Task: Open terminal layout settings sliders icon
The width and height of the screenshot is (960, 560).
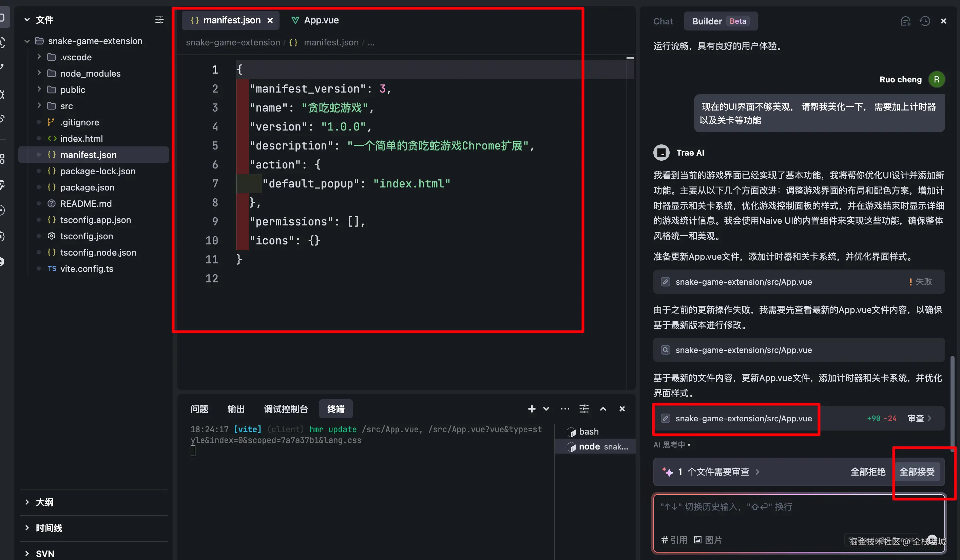Action: [583, 409]
